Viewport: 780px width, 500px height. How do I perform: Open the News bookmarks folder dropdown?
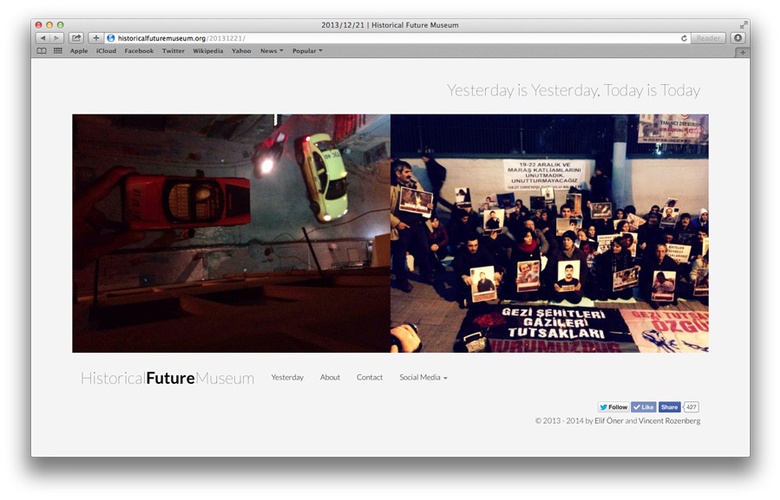tap(271, 50)
